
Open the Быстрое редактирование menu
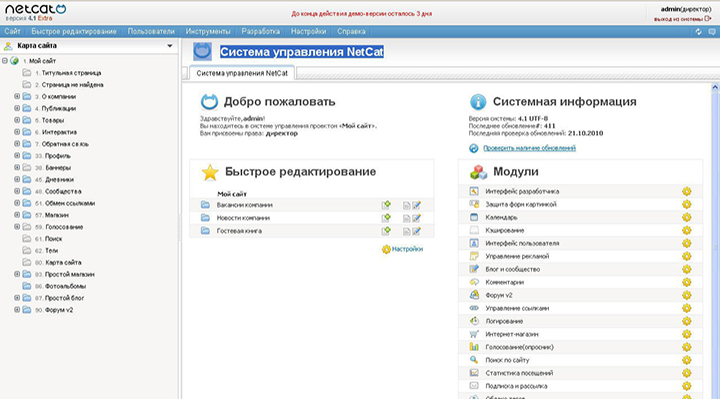(x=74, y=32)
